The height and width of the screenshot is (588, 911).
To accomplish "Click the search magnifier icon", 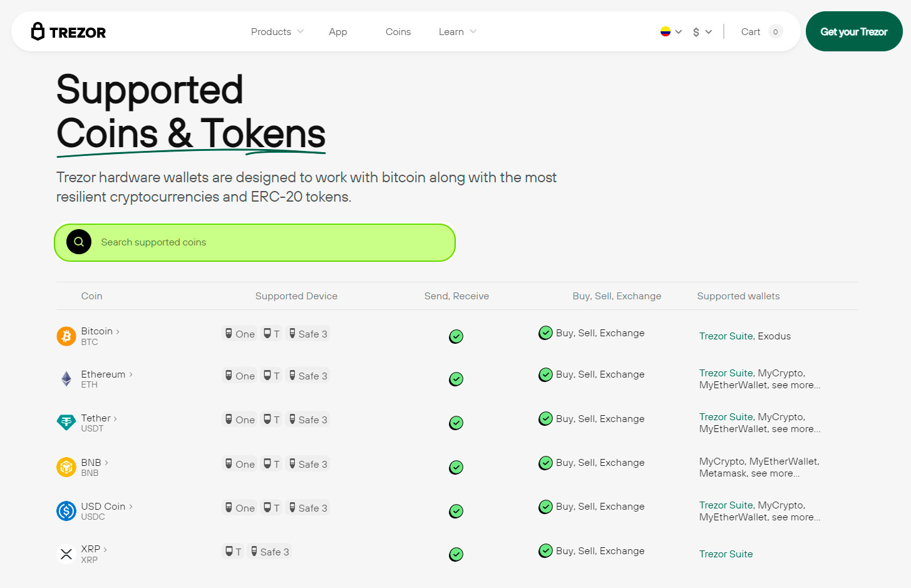I will tap(78, 242).
